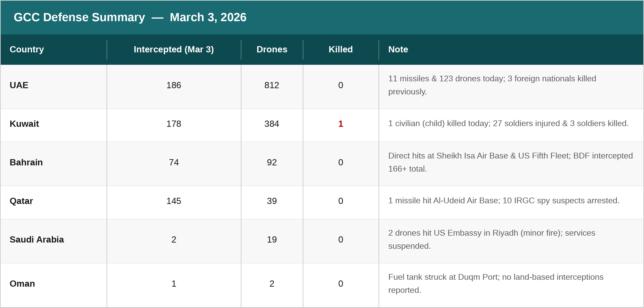Screen dimensions: 644x308
Task: Click the red Killed value for Kuwait
Action: (x=341, y=124)
